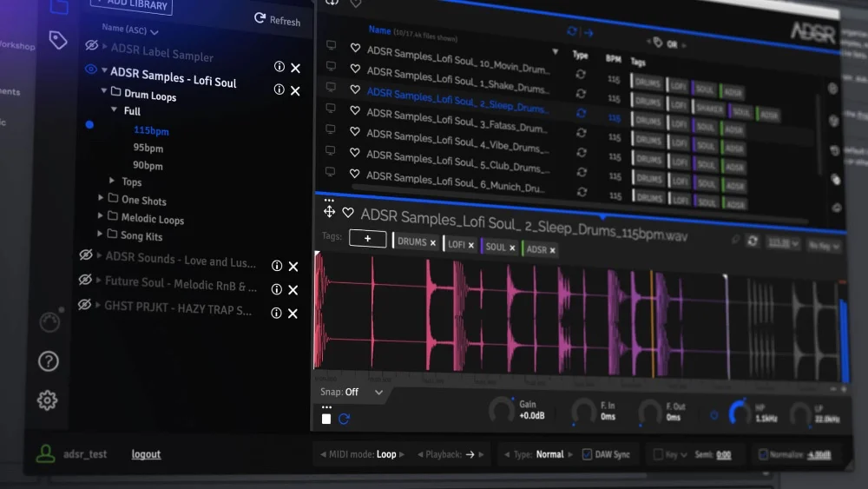Remove the LOFI tag

[x=471, y=245]
